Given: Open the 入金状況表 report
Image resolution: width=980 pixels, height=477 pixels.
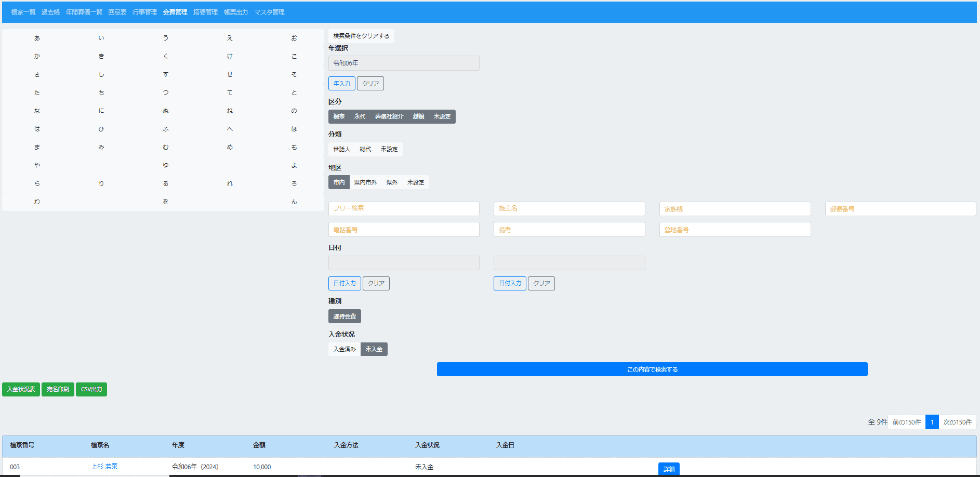Looking at the screenshot, I should [x=21, y=389].
